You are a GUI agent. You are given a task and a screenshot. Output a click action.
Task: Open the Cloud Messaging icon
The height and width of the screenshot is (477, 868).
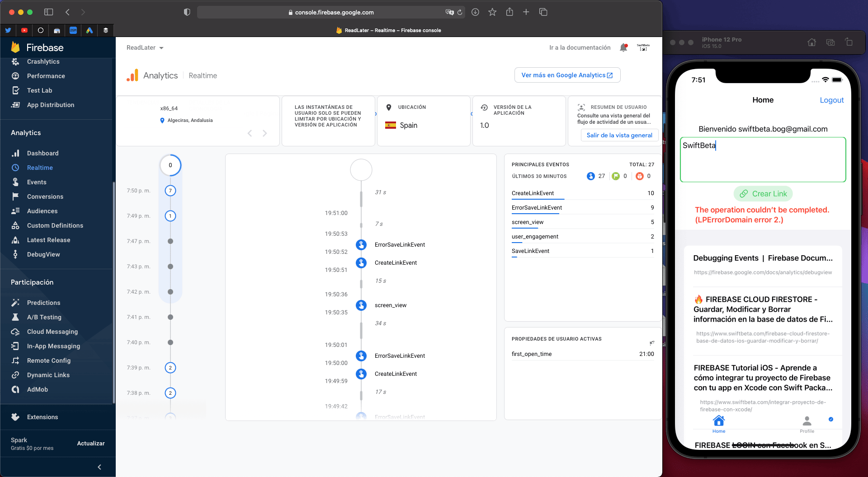coord(15,332)
